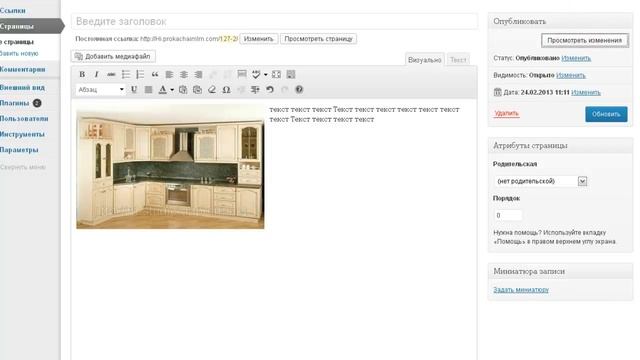Justify text alignment
Viewport: 640px width, 360px height.
148,89
